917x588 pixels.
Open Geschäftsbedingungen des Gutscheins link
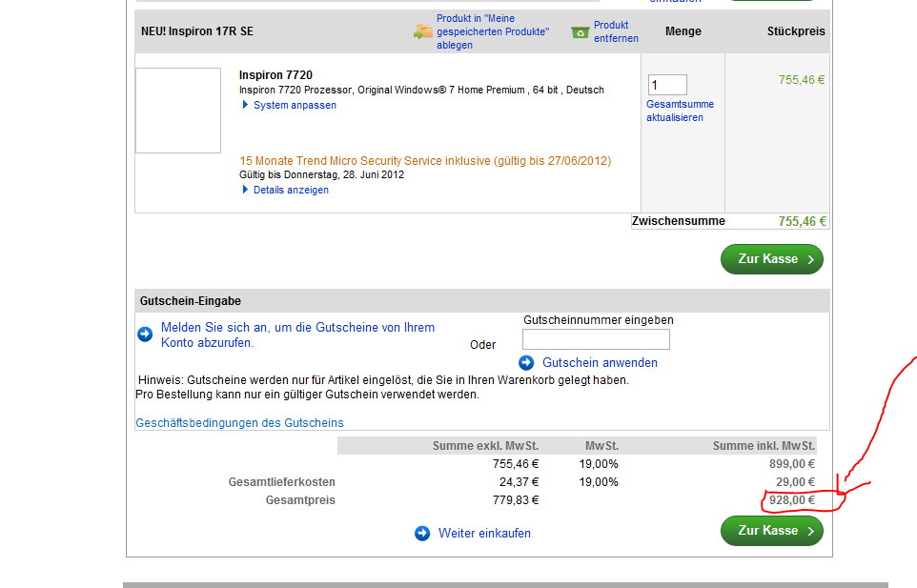tap(240, 422)
